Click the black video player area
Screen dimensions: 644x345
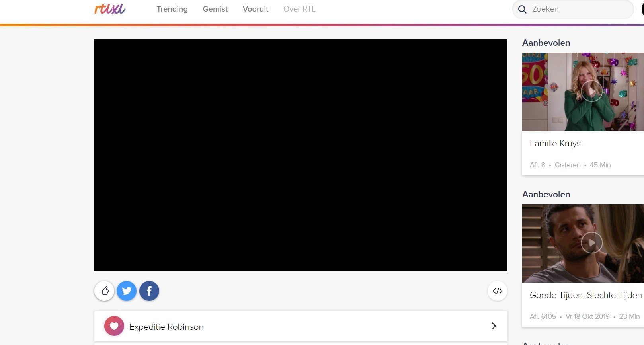coord(301,155)
